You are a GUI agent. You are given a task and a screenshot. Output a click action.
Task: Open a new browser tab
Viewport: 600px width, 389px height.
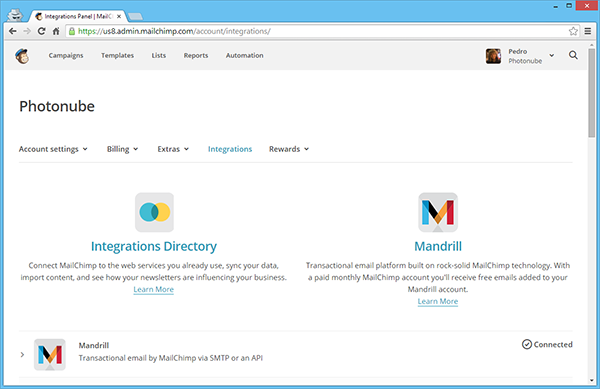tap(135, 16)
